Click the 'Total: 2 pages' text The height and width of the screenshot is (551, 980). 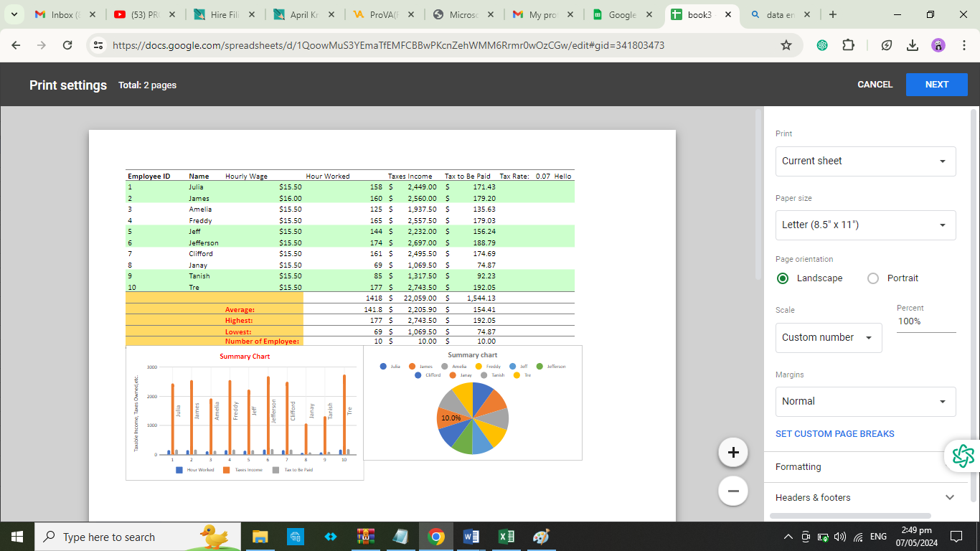[x=147, y=85]
